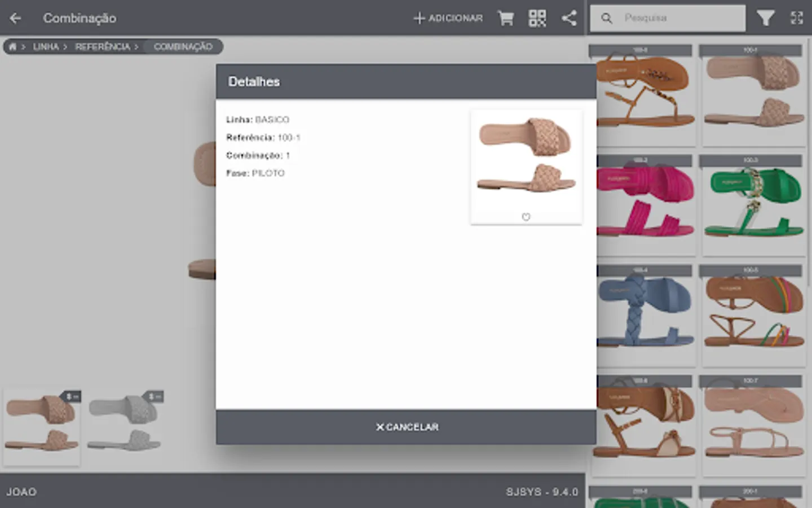Click the 'Combinação: 1' text

(258, 155)
